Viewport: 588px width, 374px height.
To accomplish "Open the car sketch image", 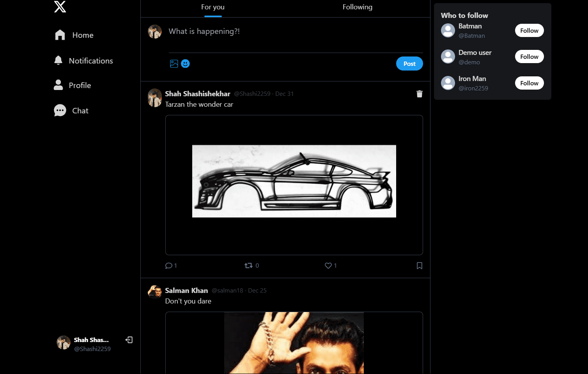I will click(294, 181).
